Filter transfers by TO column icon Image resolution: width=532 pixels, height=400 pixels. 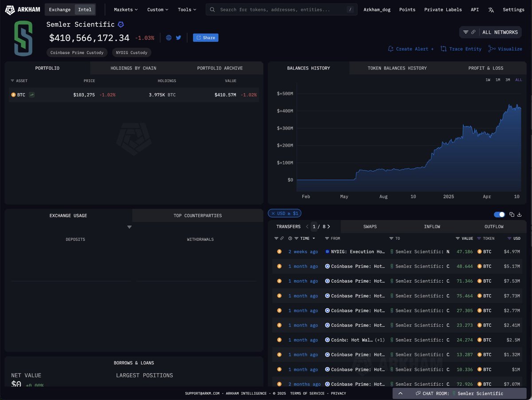click(391, 238)
